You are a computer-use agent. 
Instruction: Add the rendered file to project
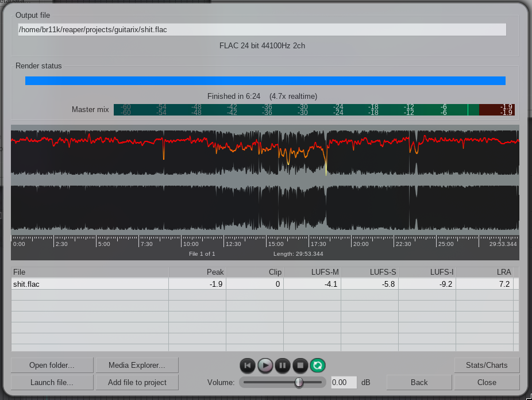click(137, 382)
